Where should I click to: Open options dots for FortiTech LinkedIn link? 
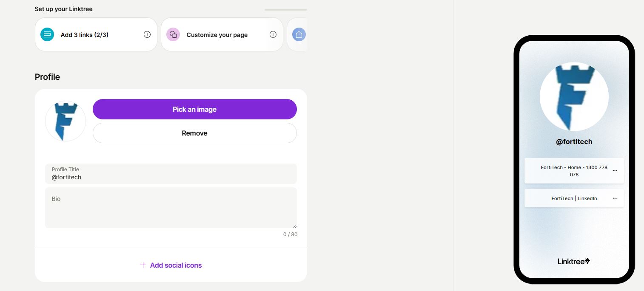pos(615,198)
